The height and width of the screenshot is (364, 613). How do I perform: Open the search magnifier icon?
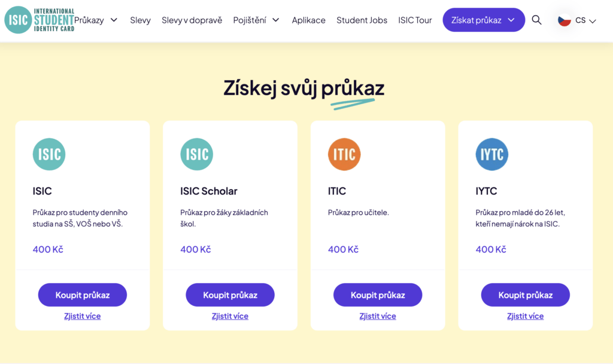(536, 20)
